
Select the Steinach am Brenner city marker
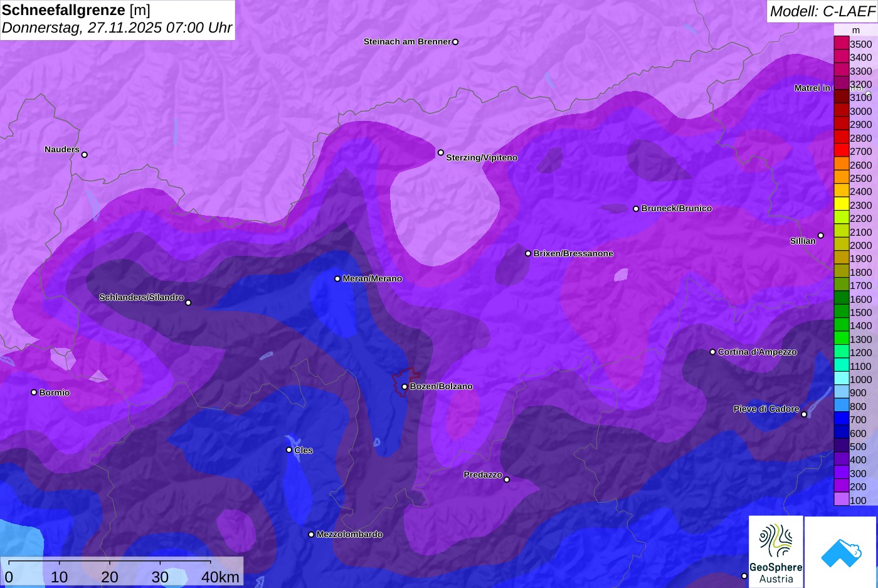coord(455,42)
